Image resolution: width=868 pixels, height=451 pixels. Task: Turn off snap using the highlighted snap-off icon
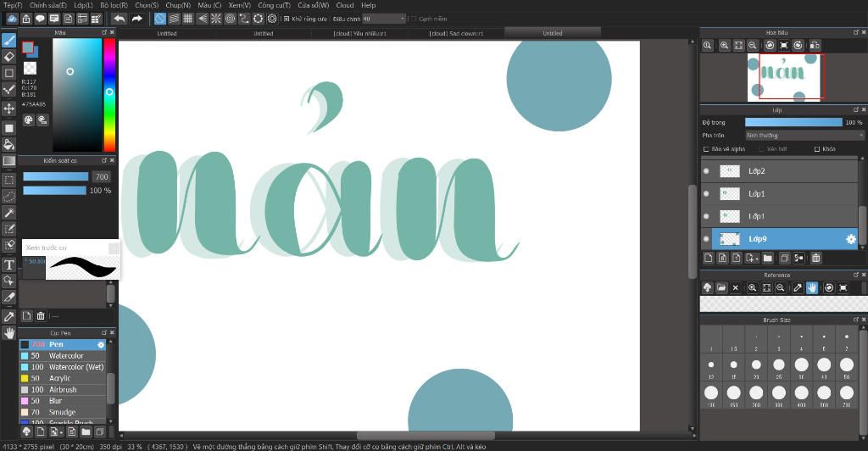pos(159,19)
